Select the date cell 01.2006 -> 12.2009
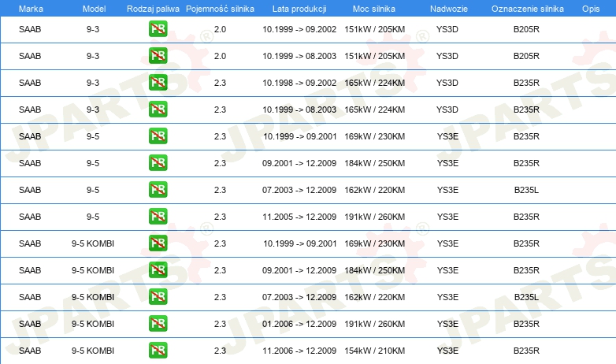 (x=299, y=324)
